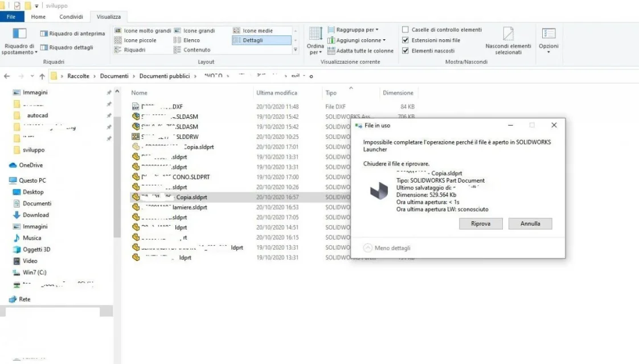Select Rete network in sidebar
Viewport: 639px width, 364px height.
24,299
